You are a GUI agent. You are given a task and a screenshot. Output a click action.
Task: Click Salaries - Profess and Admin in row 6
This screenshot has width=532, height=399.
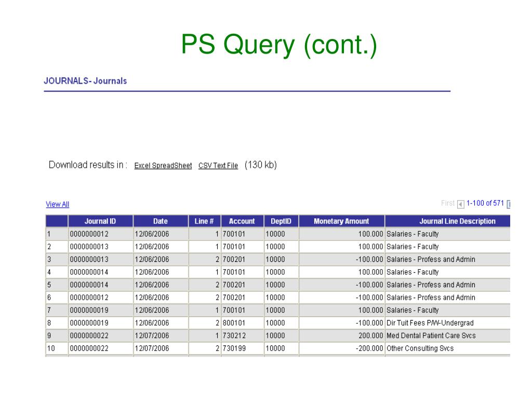coord(431,298)
